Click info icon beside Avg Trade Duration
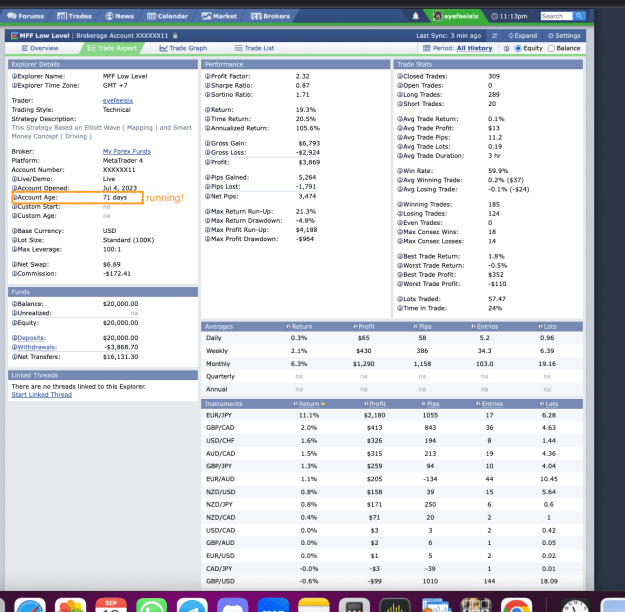Screen dimensions: 625x612 pos(400,155)
